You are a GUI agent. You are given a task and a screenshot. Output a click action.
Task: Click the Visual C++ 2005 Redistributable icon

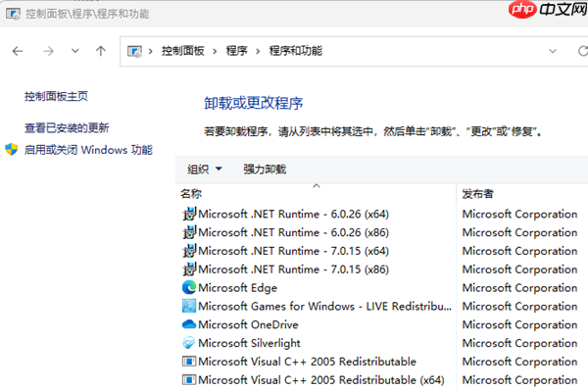pyautogui.click(x=189, y=362)
